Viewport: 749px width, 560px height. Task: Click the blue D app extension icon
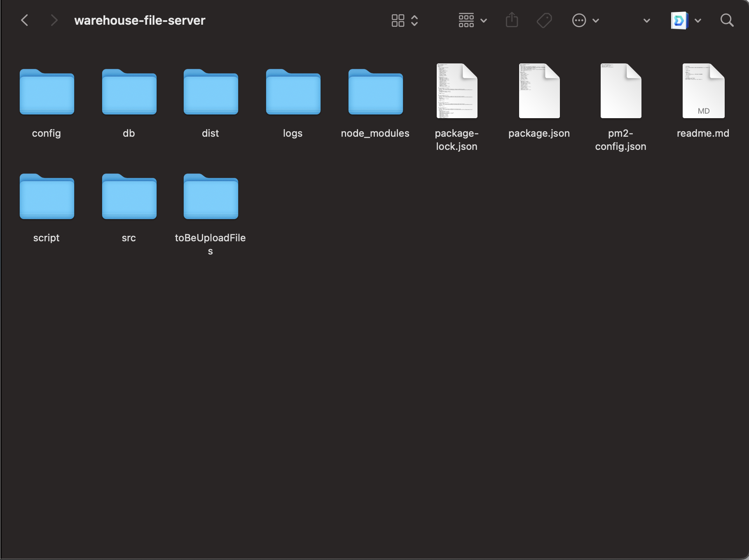tap(679, 20)
